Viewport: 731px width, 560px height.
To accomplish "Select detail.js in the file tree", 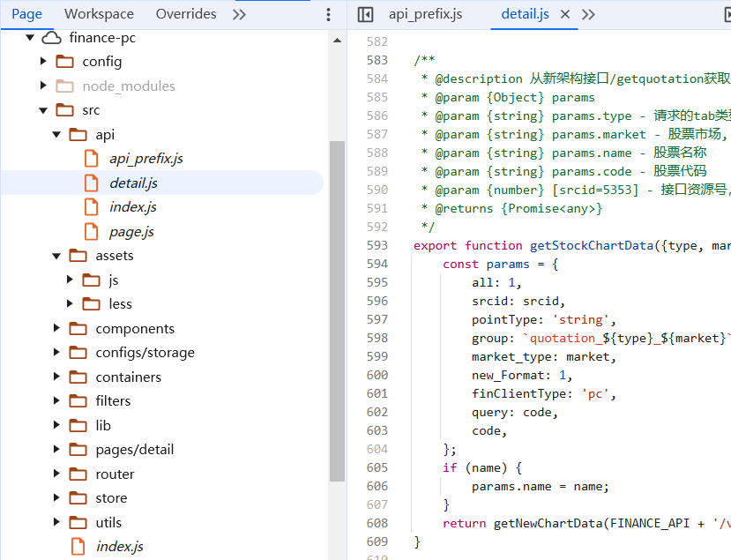I will tap(133, 183).
